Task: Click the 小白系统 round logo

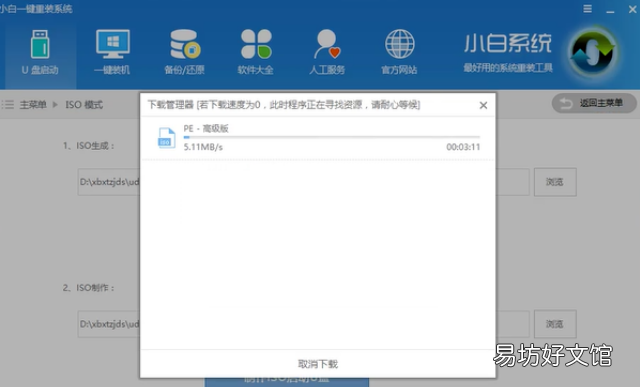Action: click(592, 52)
